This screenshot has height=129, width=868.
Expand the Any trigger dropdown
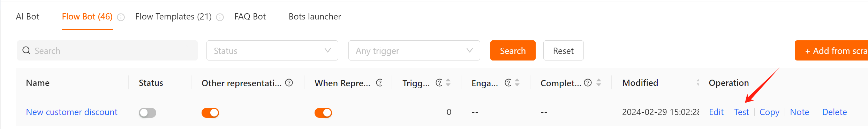point(414,50)
